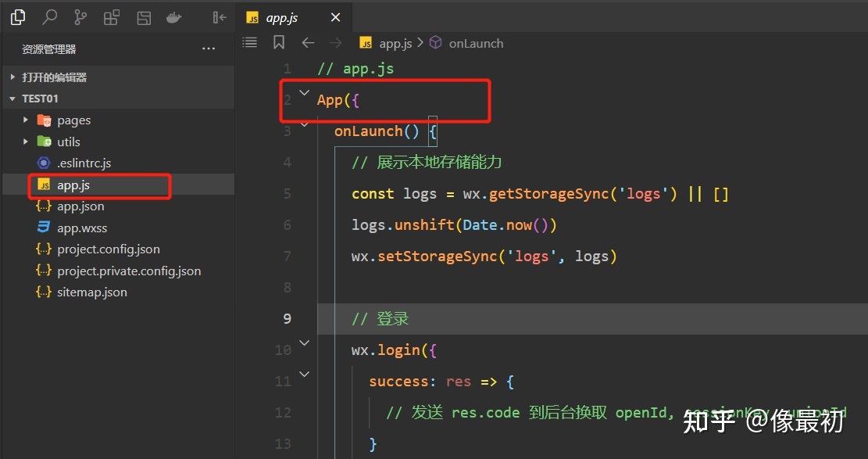Fold the App block at line 2
This screenshot has height=459, width=868.
pyautogui.click(x=305, y=93)
